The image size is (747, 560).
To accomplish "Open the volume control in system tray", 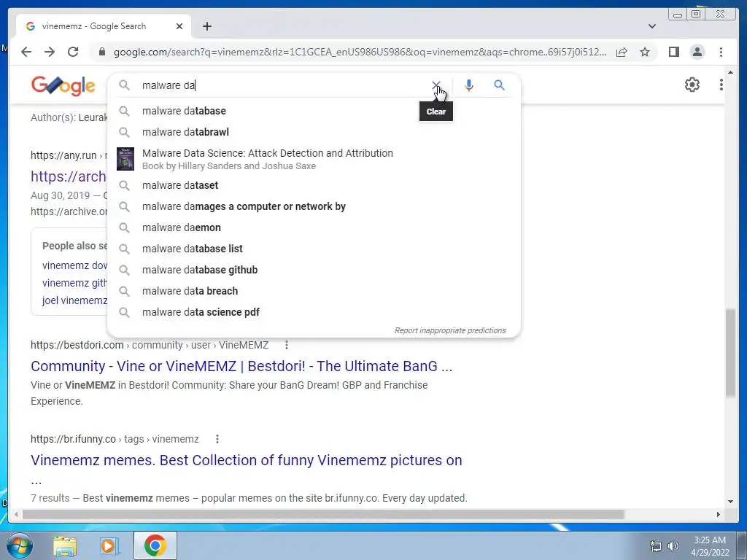I will click(673, 546).
